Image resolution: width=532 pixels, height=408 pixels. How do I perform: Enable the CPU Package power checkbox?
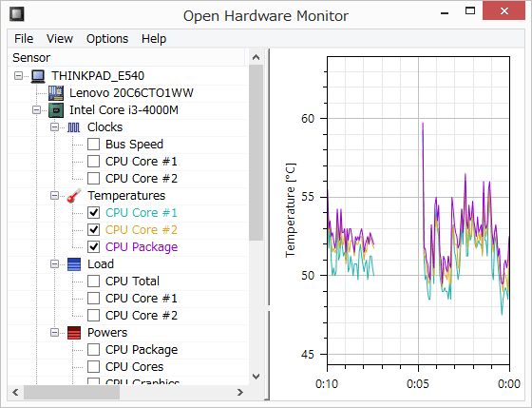point(93,350)
